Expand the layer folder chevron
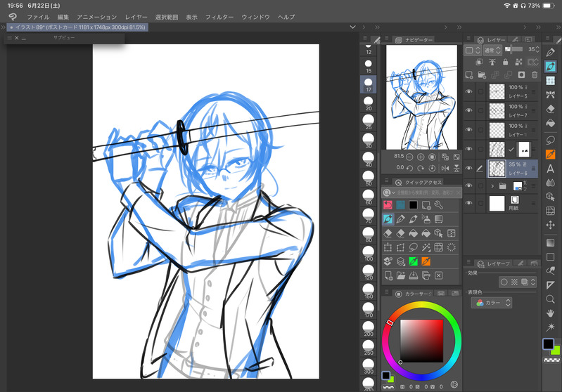562x392 pixels. tap(492, 185)
